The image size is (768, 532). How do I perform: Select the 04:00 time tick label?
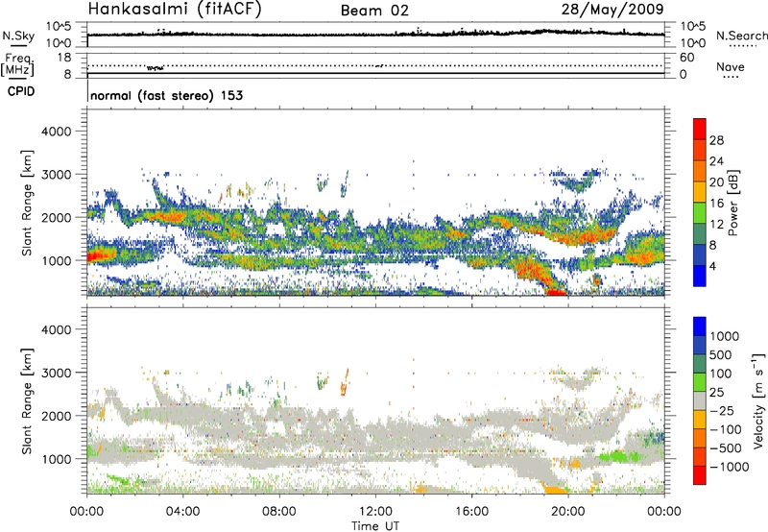[182, 512]
